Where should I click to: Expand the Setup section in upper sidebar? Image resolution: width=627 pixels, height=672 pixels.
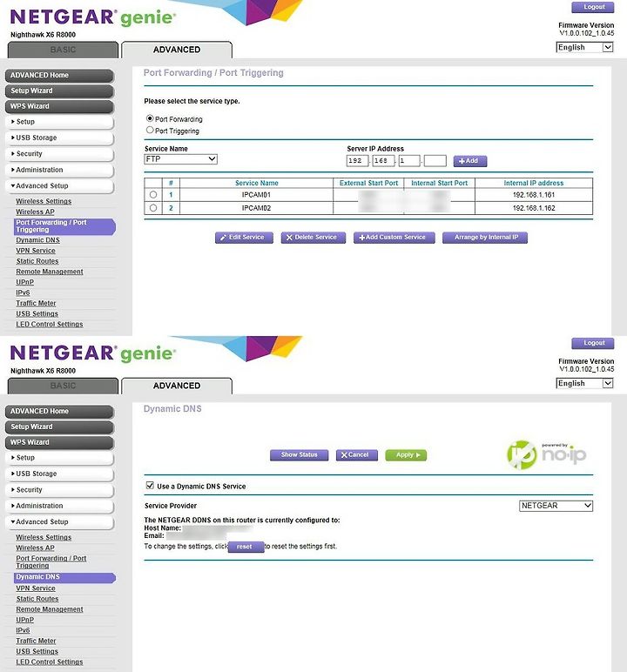59,122
